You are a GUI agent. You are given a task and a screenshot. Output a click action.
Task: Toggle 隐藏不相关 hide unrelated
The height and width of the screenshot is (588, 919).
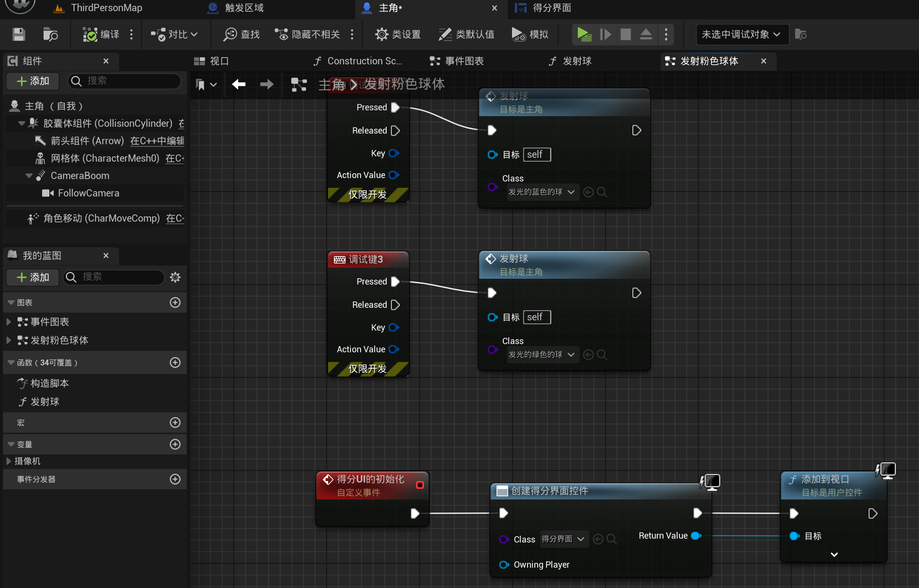click(308, 34)
